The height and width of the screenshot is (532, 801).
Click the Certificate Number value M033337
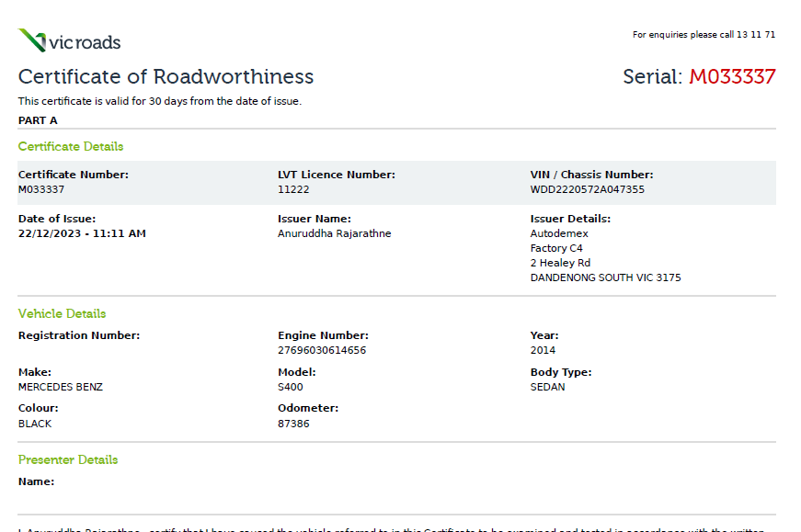pos(41,189)
